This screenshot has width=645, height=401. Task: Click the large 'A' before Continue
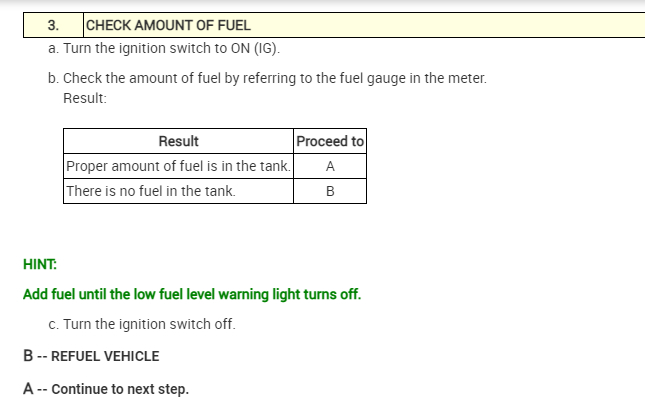29,389
